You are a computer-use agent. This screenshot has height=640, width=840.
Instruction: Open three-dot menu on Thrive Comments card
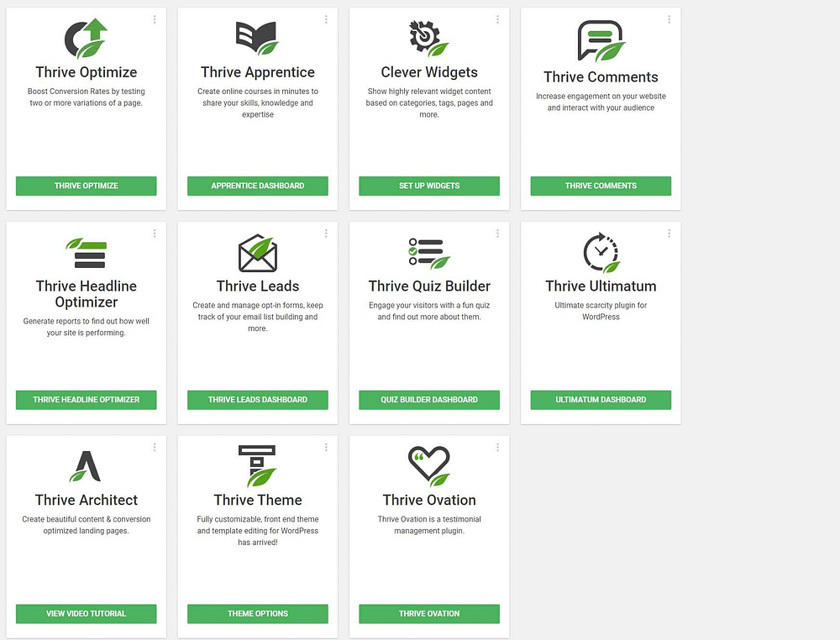(x=669, y=19)
